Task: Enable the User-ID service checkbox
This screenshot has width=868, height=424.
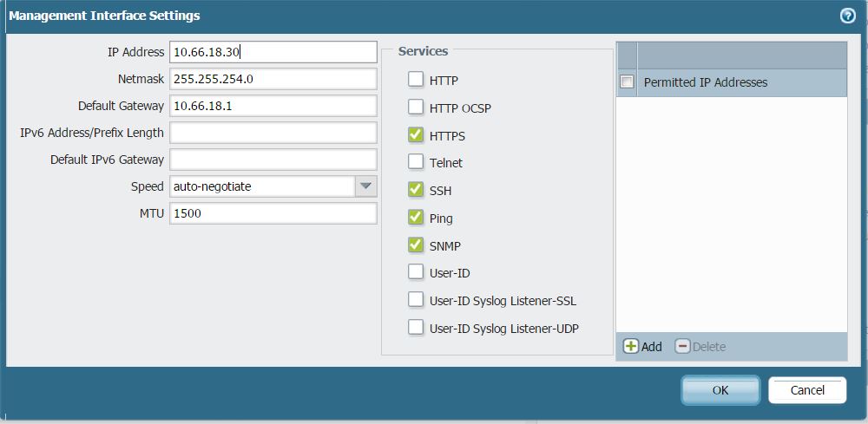Action: click(x=416, y=272)
